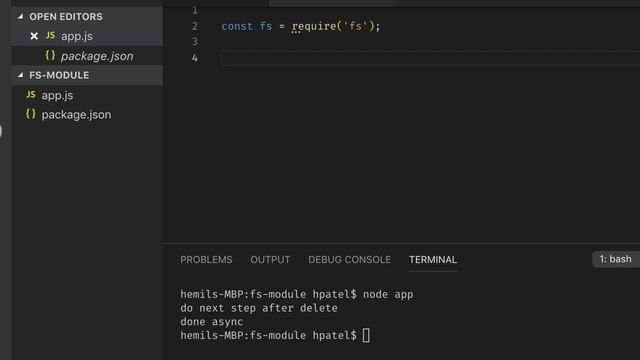The image size is (640, 360).
Task: Open app.js in FS-MODULE folder
Action: [58, 96]
